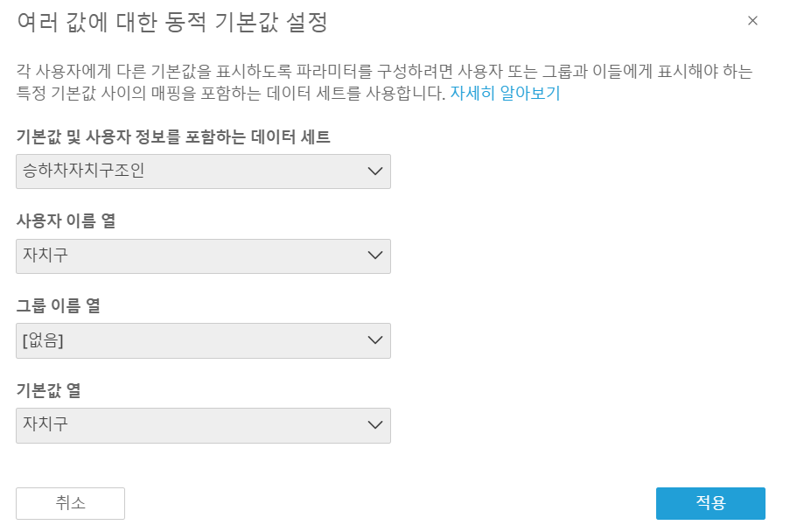Click the blue 적용 button
The height and width of the screenshot is (532, 797).
coord(710,503)
